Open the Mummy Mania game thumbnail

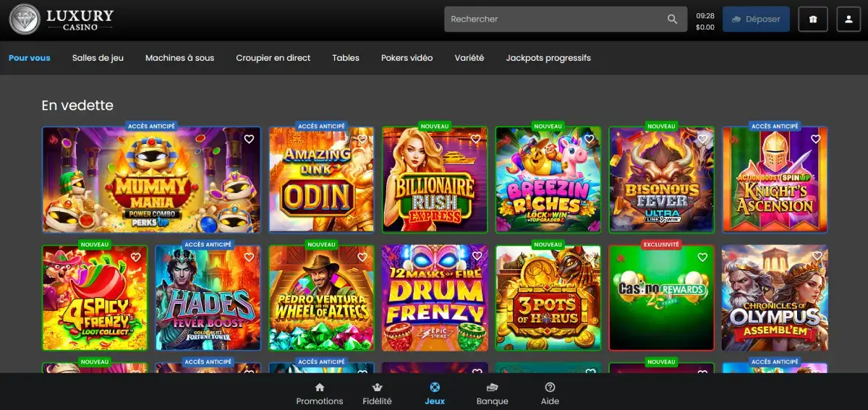click(151, 180)
